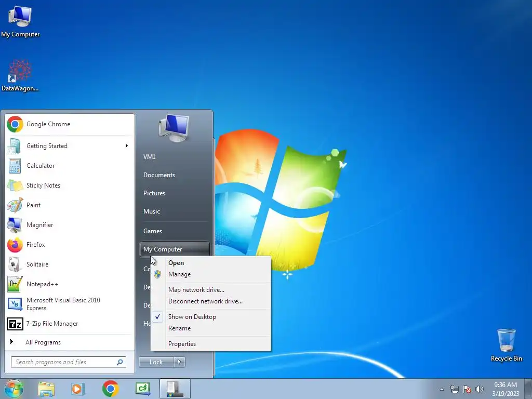Open Google Chrome from Start menu list
The width and height of the screenshot is (532, 399).
pos(70,124)
